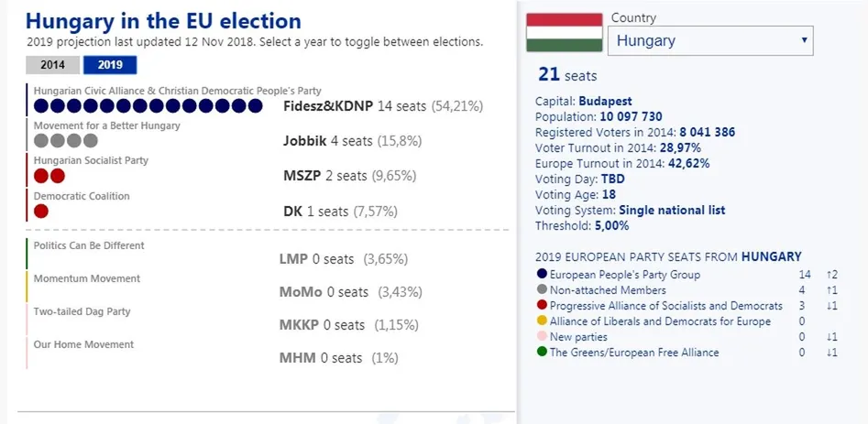Image resolution: width=868 pixels, height=424 pixels.
Task: Click the European People's Party Group legend dot
Action: pyautogui.click(x=543, y=275)
